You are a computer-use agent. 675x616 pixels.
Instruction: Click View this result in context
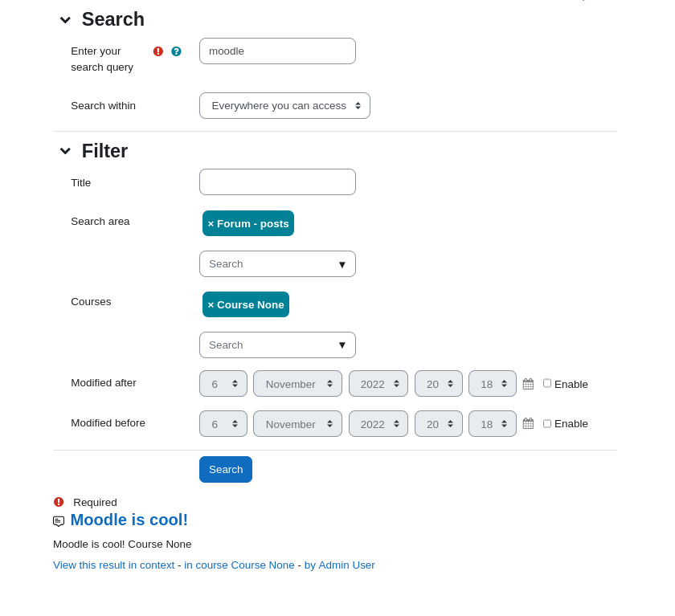point(113,565)
